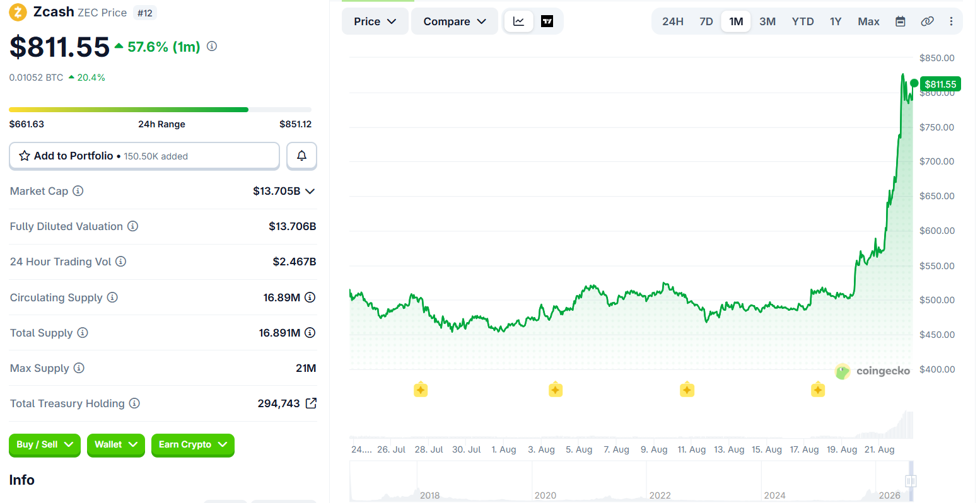Open the Price chart type dropdown
The height and width of the screenshot is (503, 980).
tap(375, 21)
